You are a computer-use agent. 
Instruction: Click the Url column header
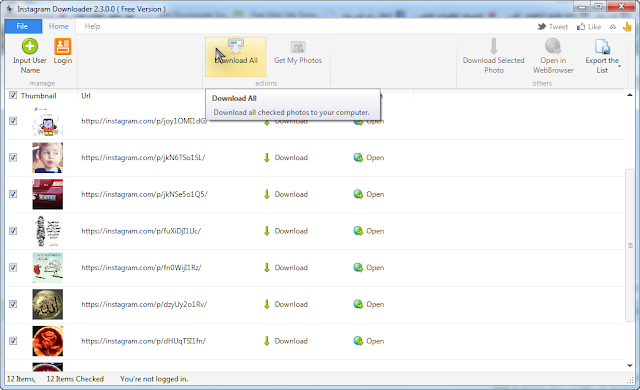coord(86,95)
